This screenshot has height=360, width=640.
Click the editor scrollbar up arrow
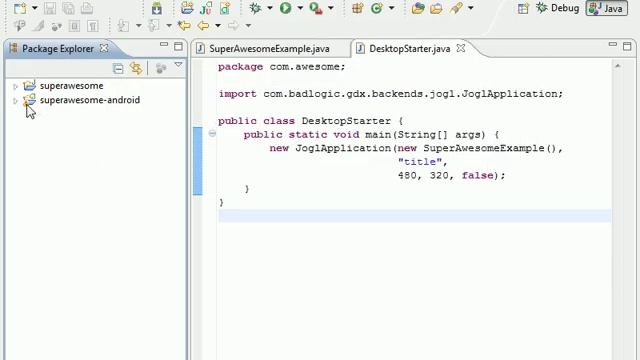pyautogui.click(x=618, y=65)
